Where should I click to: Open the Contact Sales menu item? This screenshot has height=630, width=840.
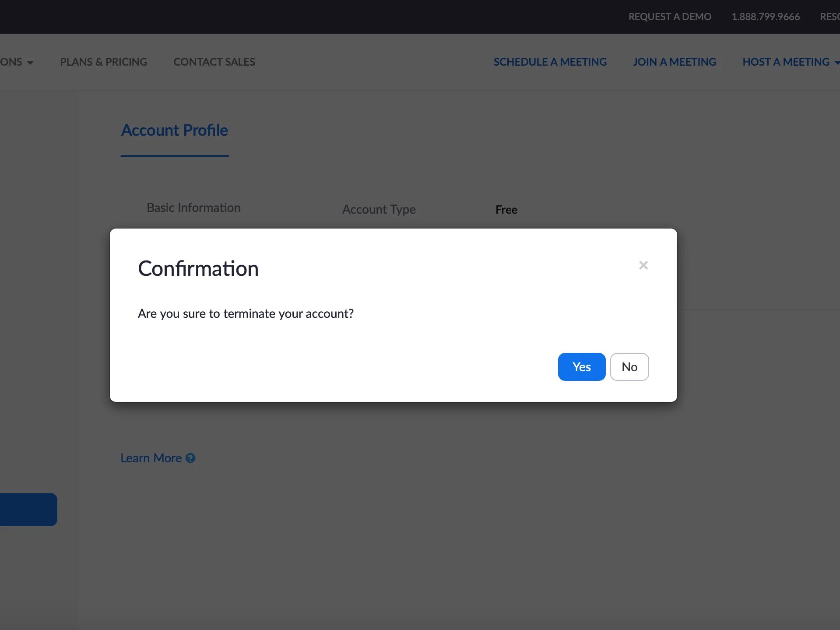[214, 62]
